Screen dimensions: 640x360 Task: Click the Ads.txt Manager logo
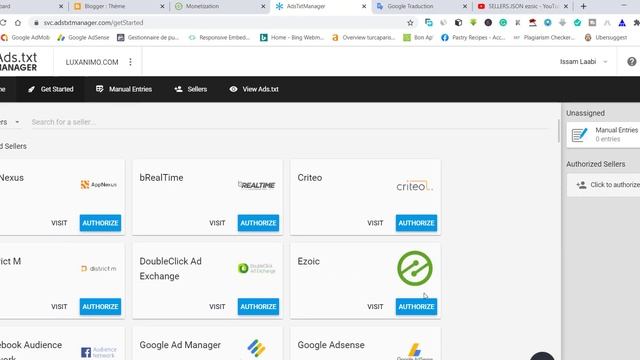coord(18,62)
